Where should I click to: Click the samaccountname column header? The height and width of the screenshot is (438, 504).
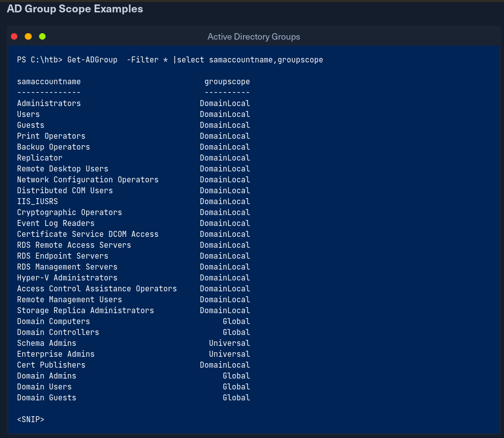(x=49, y=82)
